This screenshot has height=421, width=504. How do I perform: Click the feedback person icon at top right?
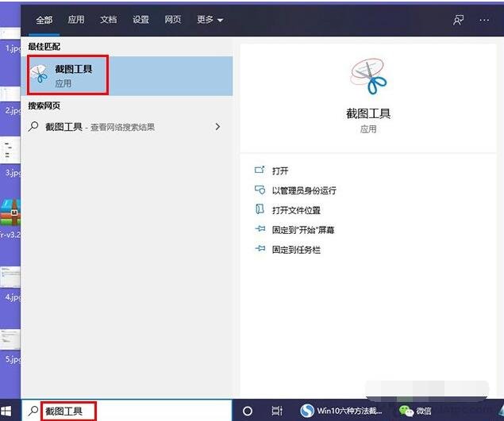[458, 21]
